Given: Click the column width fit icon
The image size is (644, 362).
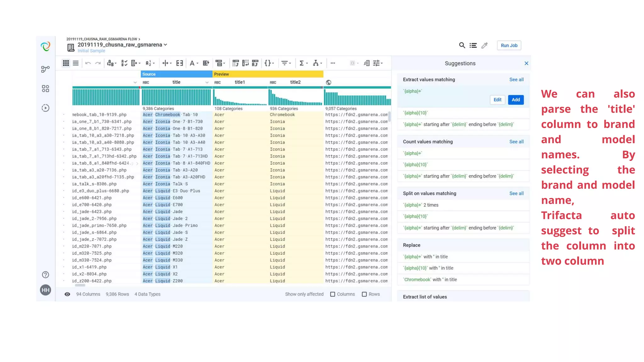Looking at the screenshot, I should click(180, 63).
